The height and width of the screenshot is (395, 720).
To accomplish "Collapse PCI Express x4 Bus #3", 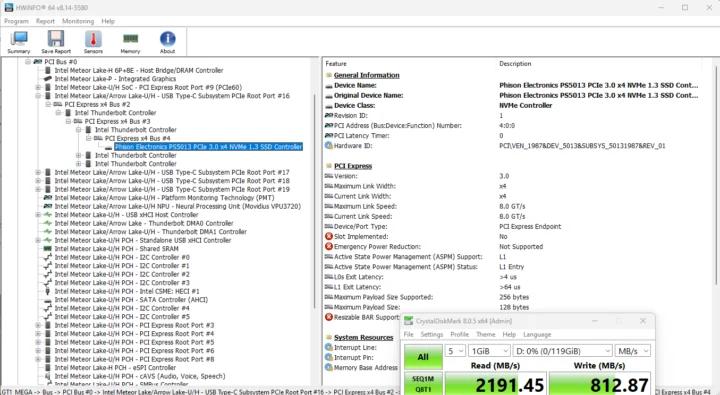I will pyautogui.click(x=68, y=121).
